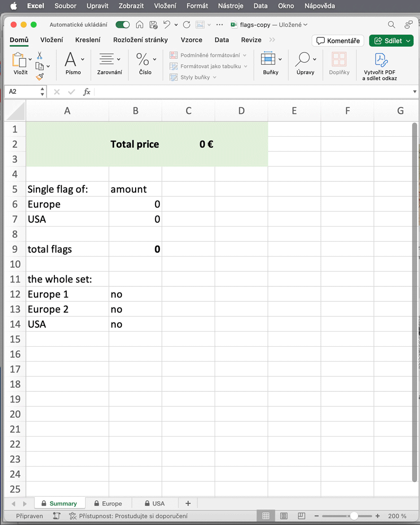Add a new sheet with plus button
Image resolution: width=420 pixels, height=525 pixels.
coord(188,504)
